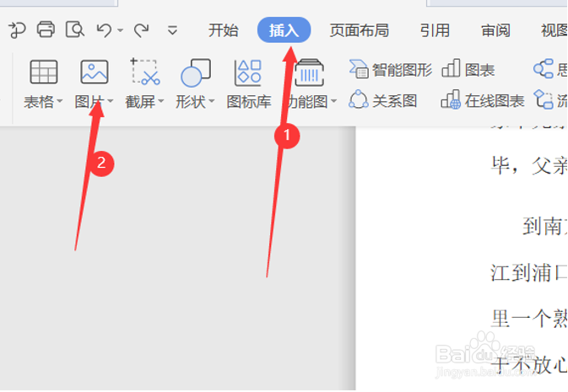Open the Undo history dropdown arrow
This screenshot has height=392, width=568.
120,30
